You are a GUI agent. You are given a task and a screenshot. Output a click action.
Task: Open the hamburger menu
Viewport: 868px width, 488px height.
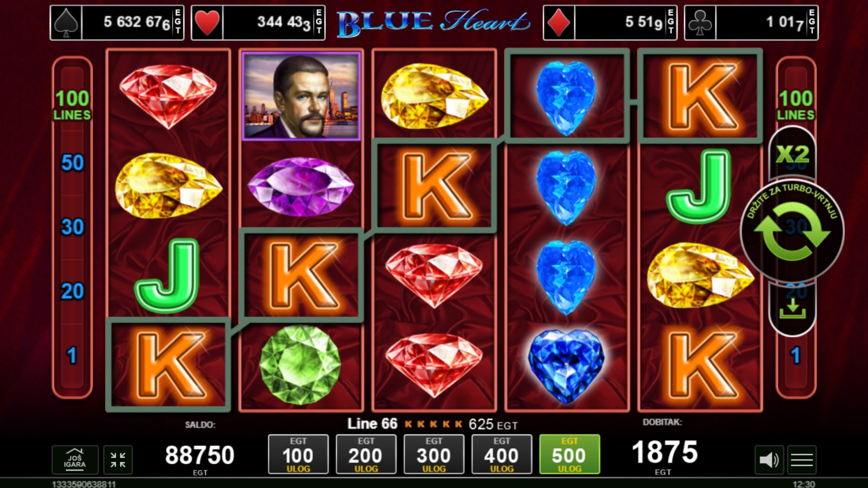802,460
